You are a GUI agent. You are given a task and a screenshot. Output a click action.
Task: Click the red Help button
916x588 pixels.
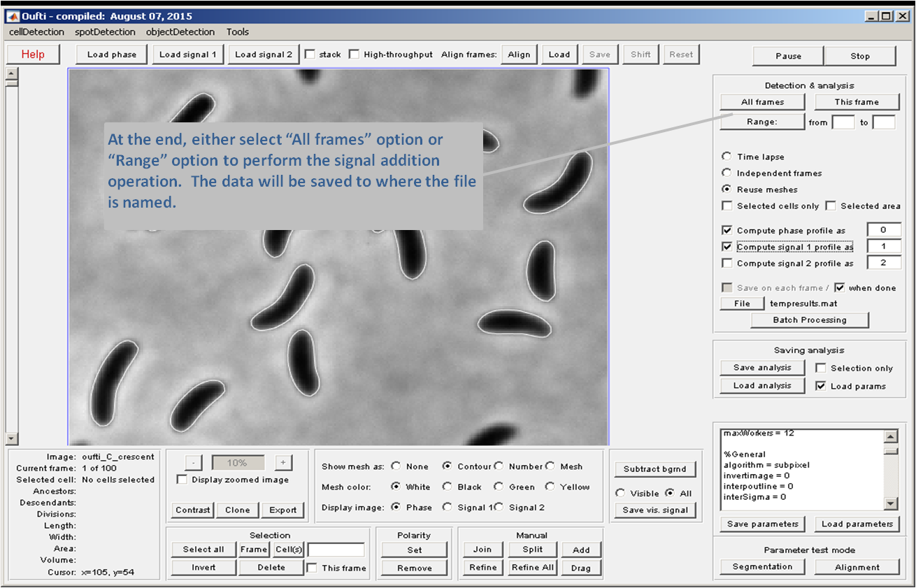33,55
